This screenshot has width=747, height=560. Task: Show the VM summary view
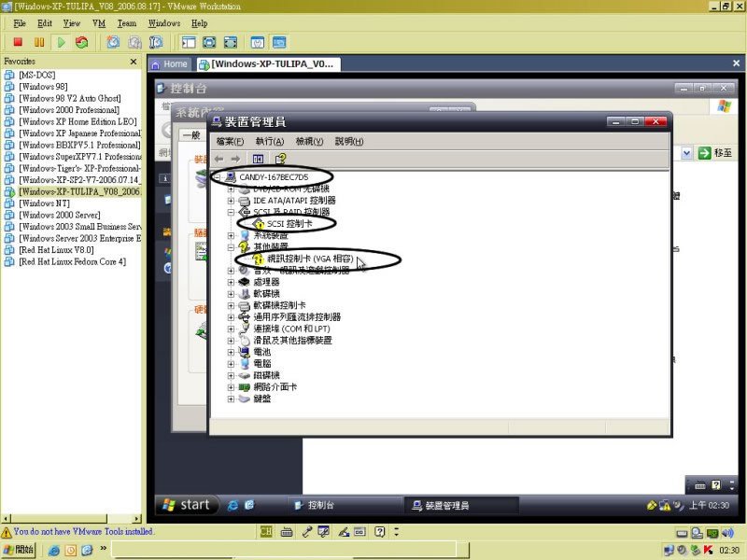point(258,42)
